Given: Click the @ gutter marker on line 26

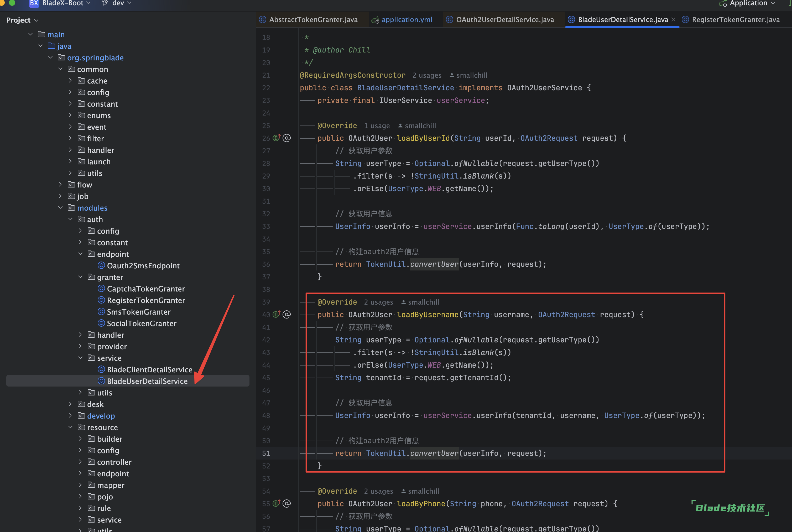Looking at the screenshot, I should click(287, 138).
